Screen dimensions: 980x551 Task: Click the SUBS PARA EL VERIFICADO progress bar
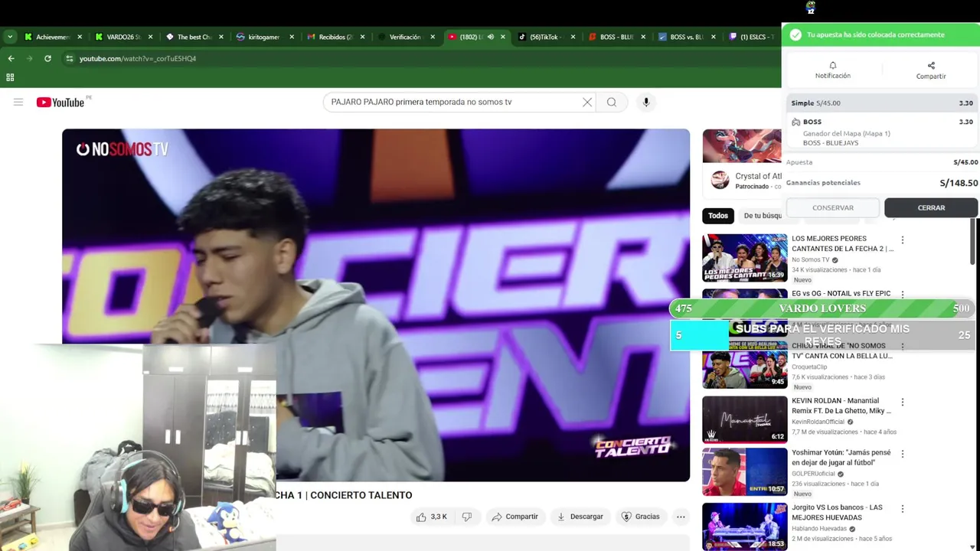822,335
